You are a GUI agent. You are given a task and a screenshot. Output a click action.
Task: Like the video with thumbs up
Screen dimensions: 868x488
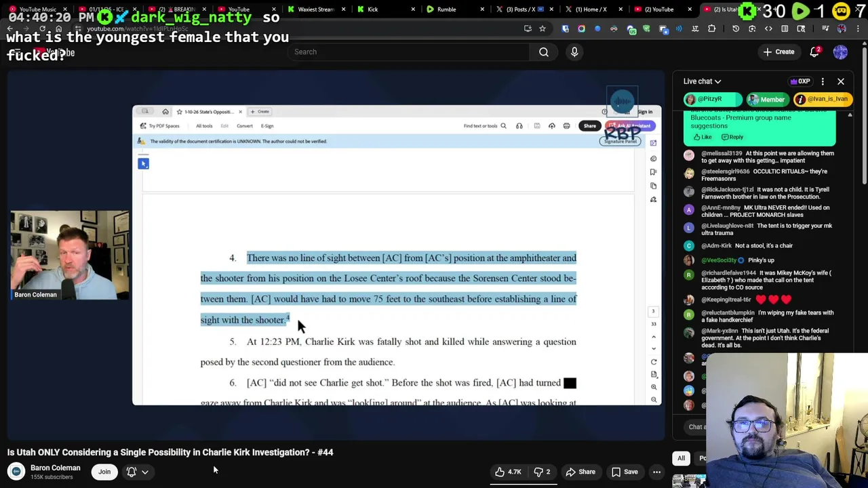[x=509, y=472]
